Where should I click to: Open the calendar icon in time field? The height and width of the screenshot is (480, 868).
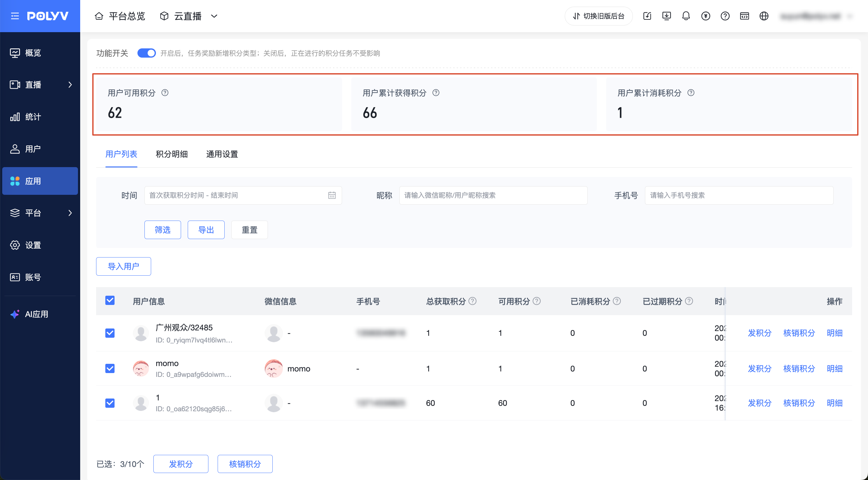(x=332, y=195)
